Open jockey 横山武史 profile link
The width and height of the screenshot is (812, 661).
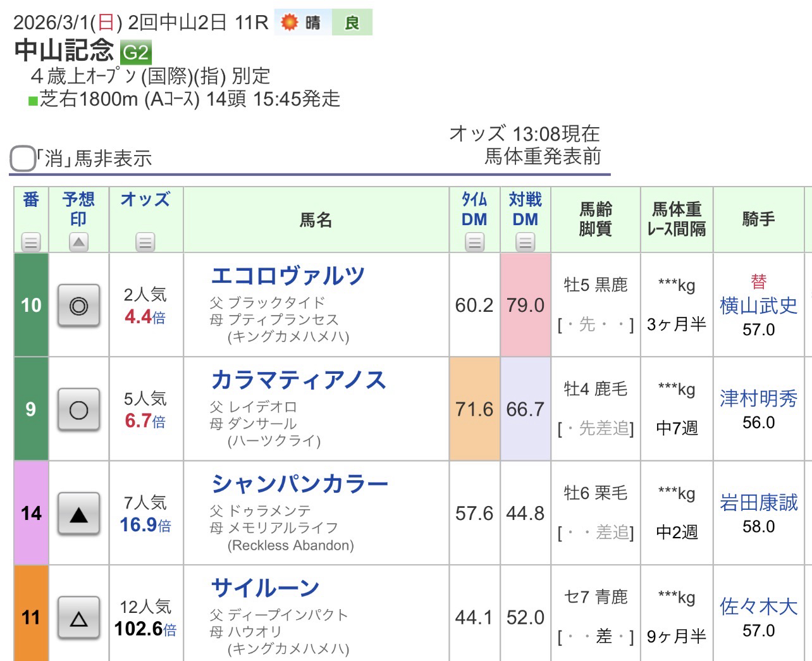point(758,306)
